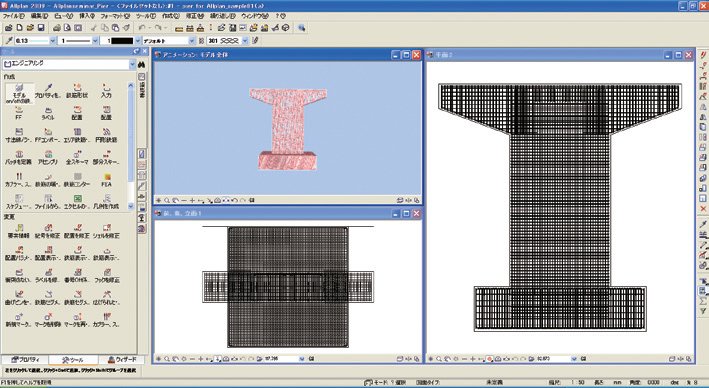
Task: Click the Save icon in the toolbar
Action: coord(41,28)
